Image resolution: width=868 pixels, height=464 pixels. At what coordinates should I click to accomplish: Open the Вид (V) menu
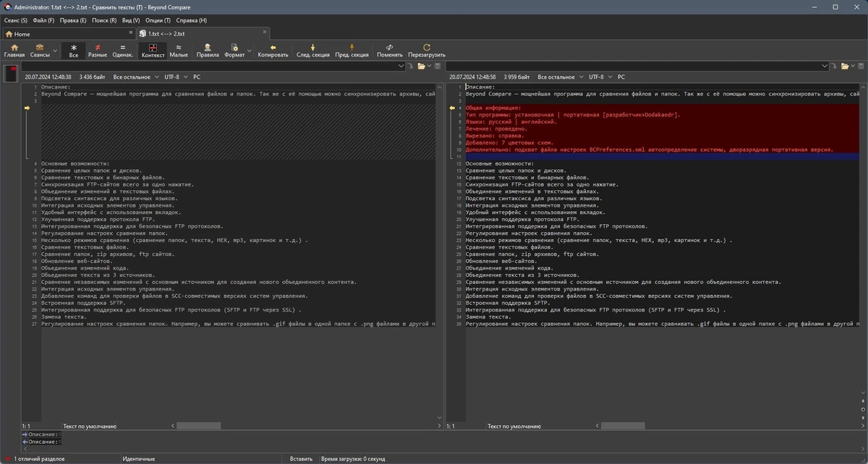(131, 20)
